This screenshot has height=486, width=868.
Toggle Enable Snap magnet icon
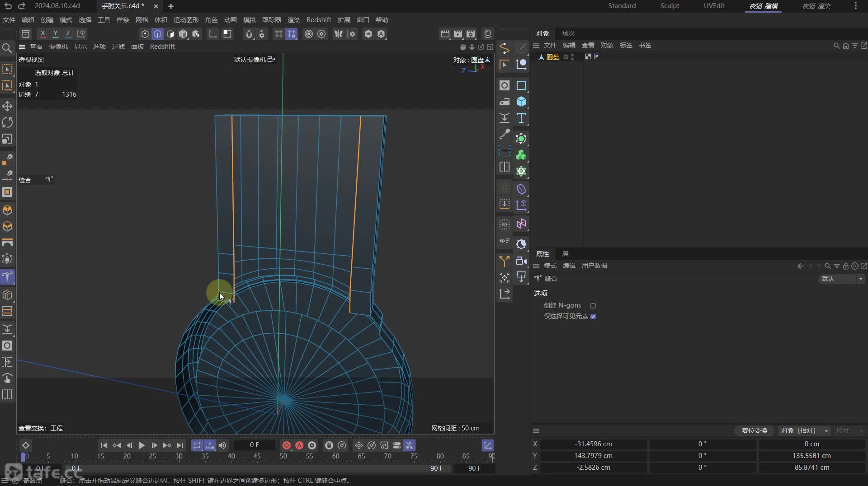249,34
